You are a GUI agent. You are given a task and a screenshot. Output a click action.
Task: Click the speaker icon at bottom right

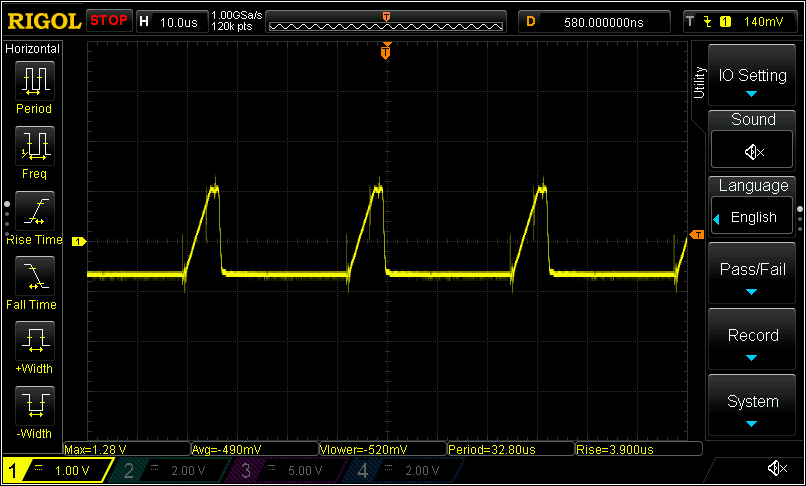(776, 469)
